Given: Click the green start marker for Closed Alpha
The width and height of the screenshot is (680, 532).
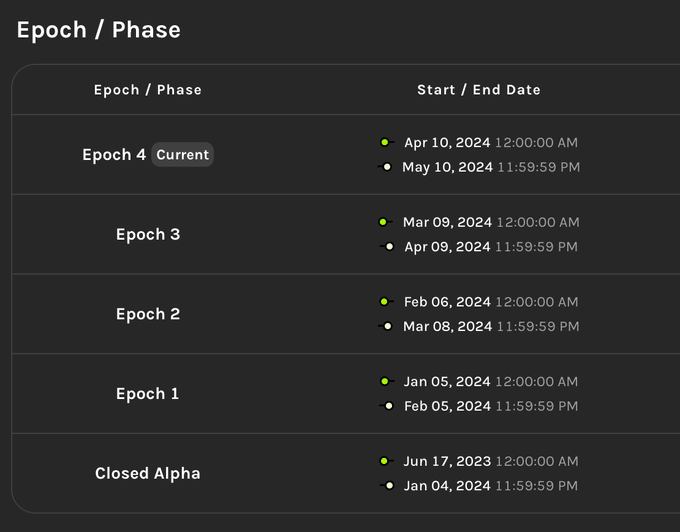Looking at the screenshot, I should coord(384,461).
